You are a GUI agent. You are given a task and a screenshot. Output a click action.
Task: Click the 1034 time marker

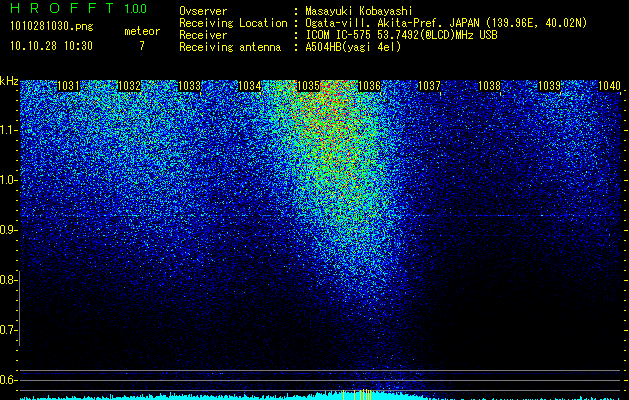(250, 86)
